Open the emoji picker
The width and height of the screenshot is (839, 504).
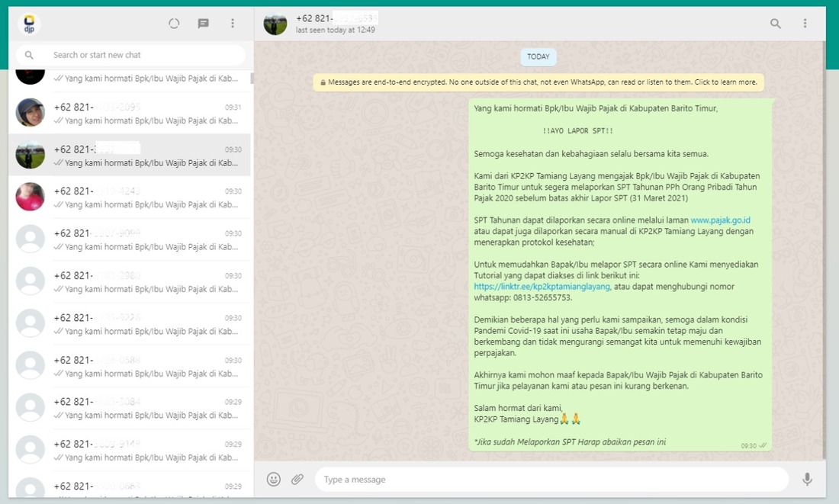click(x=274, y=479)
